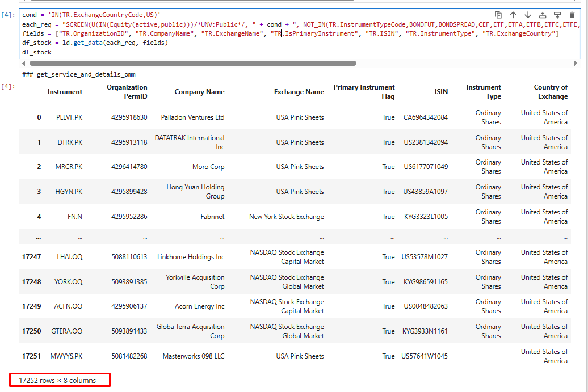Click the Company Name column header

pos(200,92)
